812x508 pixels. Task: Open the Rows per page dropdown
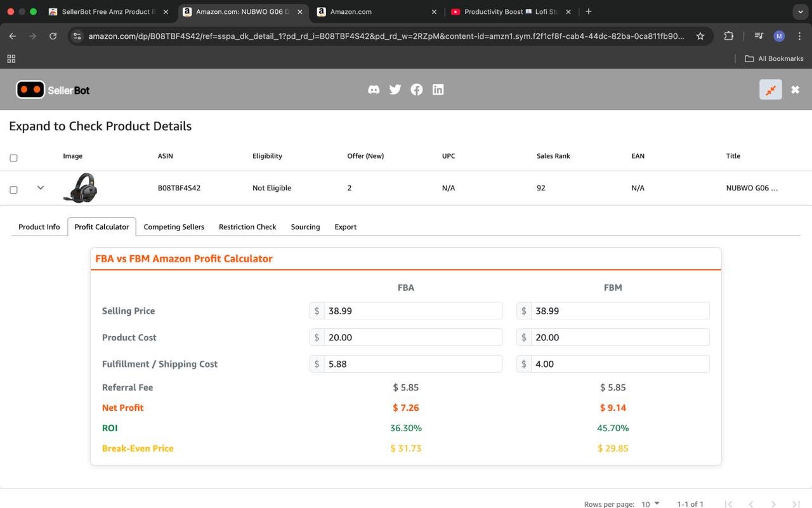[650, 504]
